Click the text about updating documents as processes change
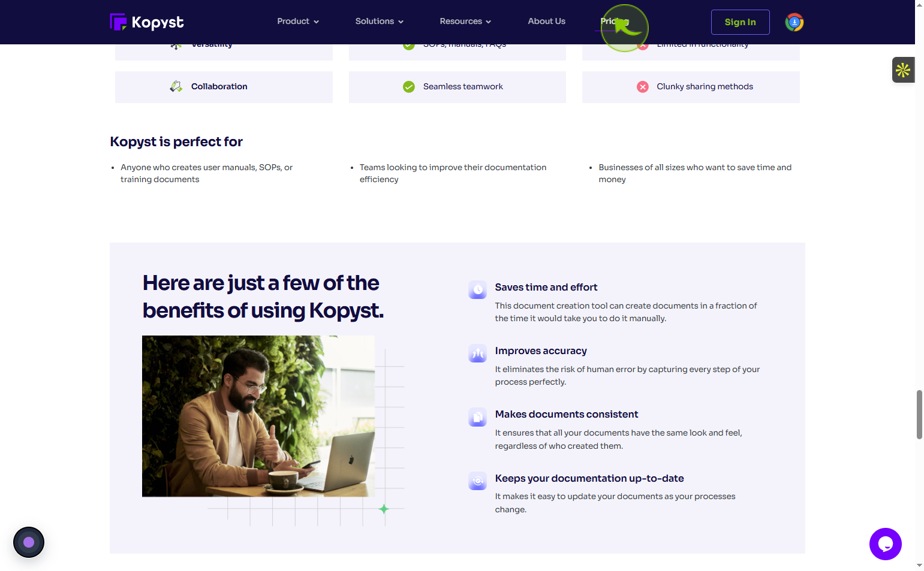Screen dimensions: 924x571 (615, 503)
